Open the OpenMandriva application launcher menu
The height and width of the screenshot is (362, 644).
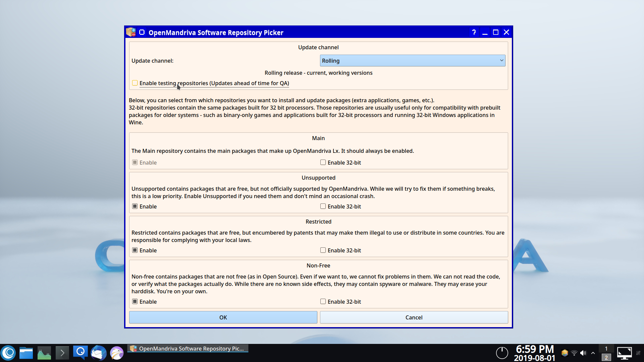click(9, 353)
